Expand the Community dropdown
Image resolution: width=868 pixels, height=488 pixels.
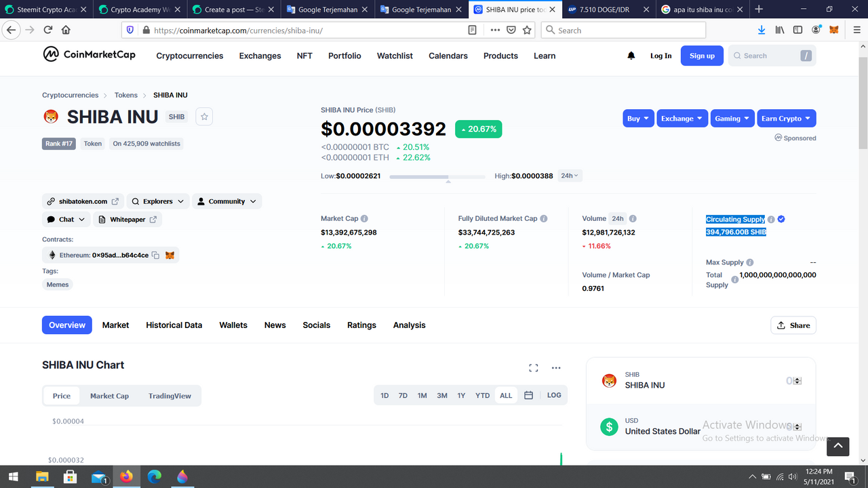point(226,201)
